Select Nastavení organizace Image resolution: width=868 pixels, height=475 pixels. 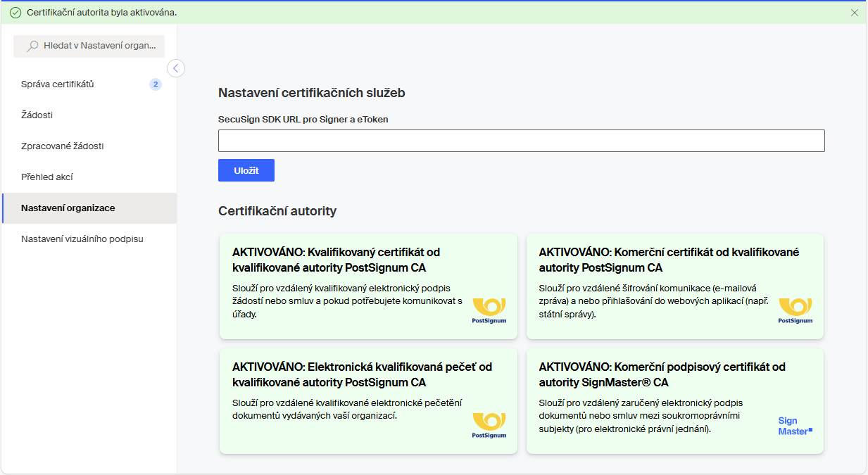coord(89,208)
